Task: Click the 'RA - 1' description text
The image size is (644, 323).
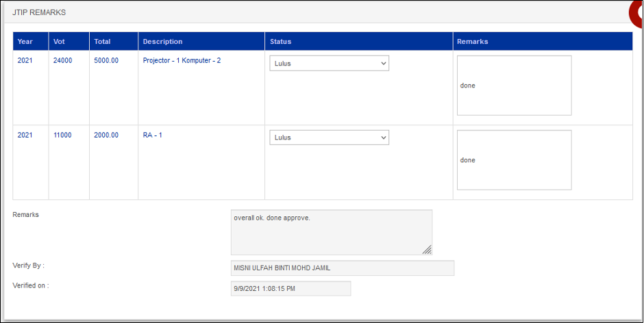Action: point(152,135)
